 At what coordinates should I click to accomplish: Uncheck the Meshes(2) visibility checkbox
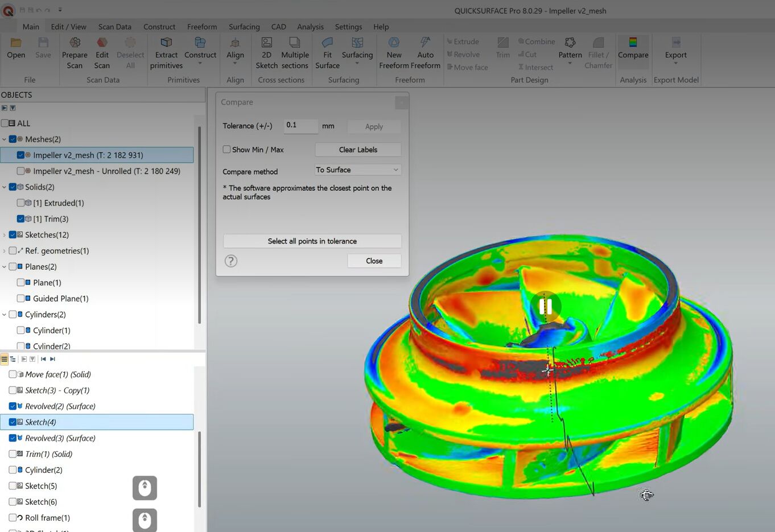13,139
